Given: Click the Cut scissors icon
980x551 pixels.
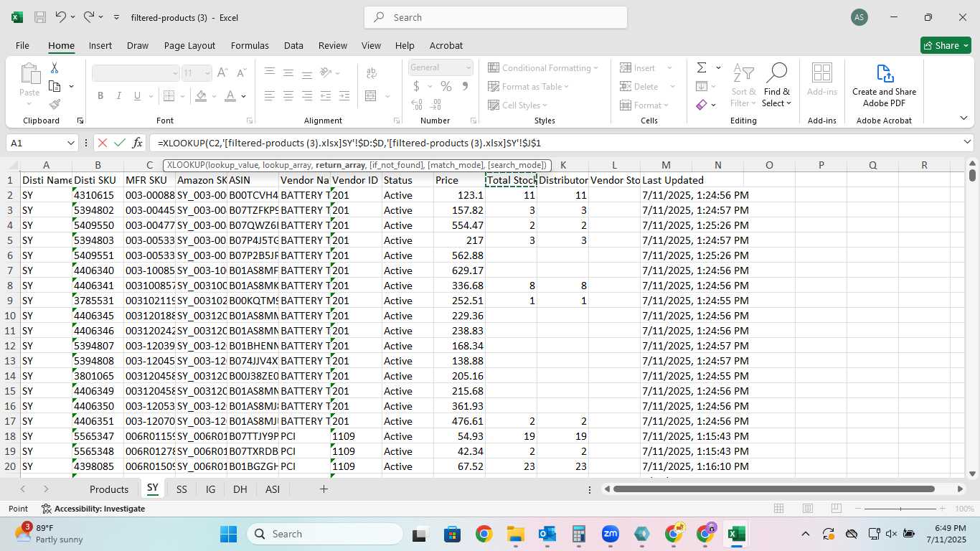Looking at the screenshot, I should click(55, 68).
